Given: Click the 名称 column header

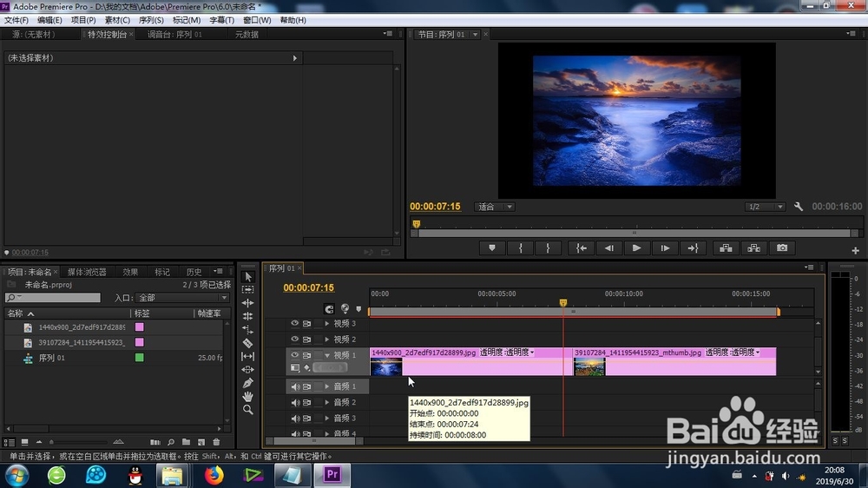Looking at the screenshot, I should tap(67, 313).
